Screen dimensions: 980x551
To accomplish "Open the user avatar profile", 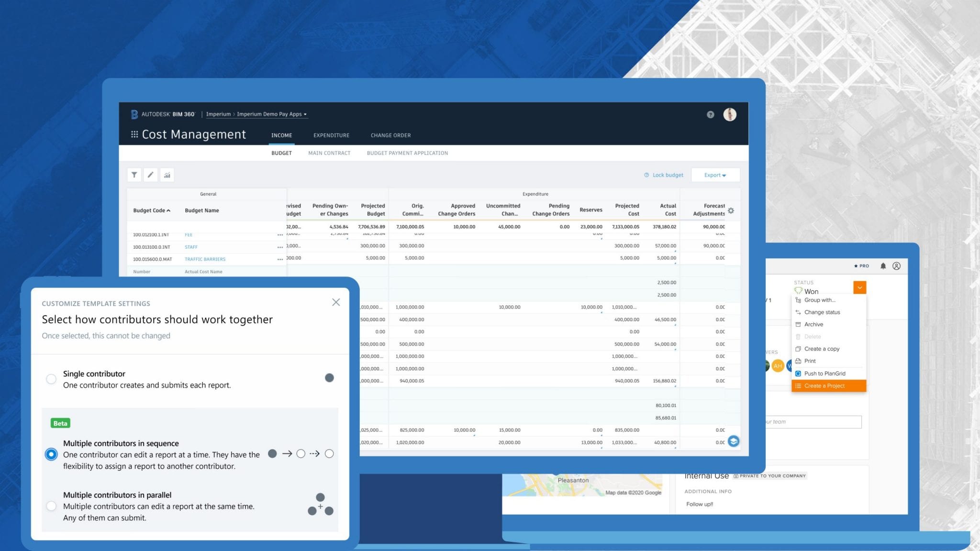I will (729, 114).
